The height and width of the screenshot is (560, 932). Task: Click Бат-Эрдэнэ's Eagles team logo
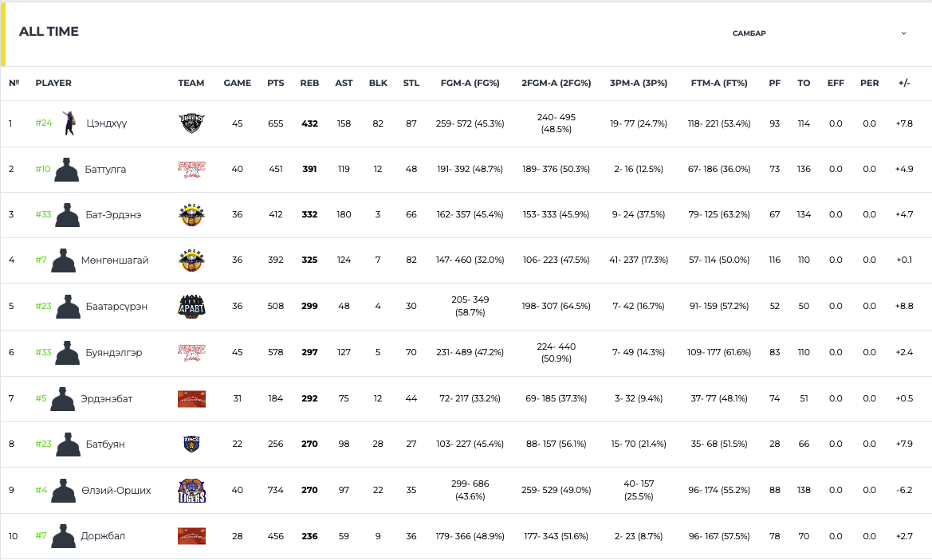click(191, 214)
